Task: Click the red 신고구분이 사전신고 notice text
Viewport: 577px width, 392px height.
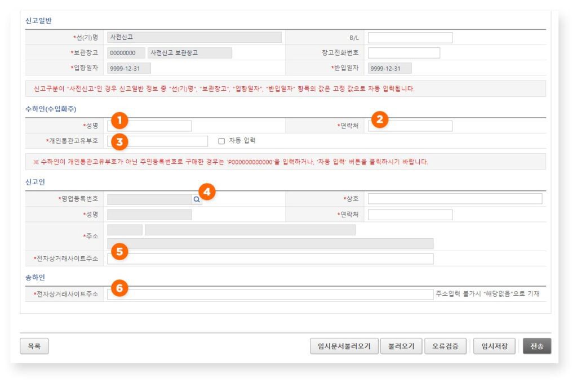Action: pyautogui.click(x=224, y=88)
